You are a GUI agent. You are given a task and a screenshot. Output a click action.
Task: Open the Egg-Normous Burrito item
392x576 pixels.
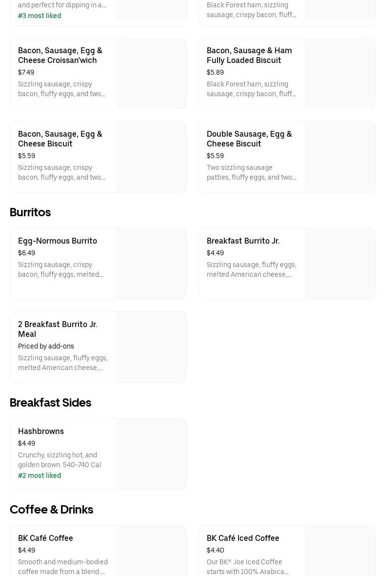point(58,241)
